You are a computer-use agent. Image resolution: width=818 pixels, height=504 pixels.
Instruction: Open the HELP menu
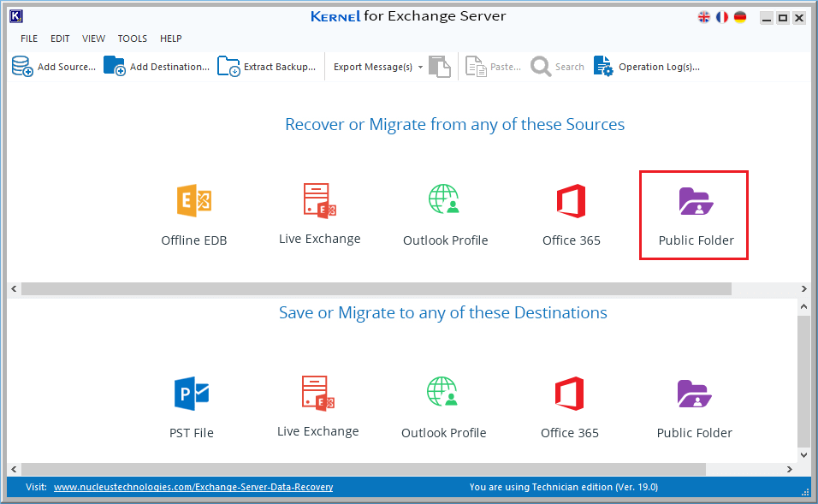(171, 39)
